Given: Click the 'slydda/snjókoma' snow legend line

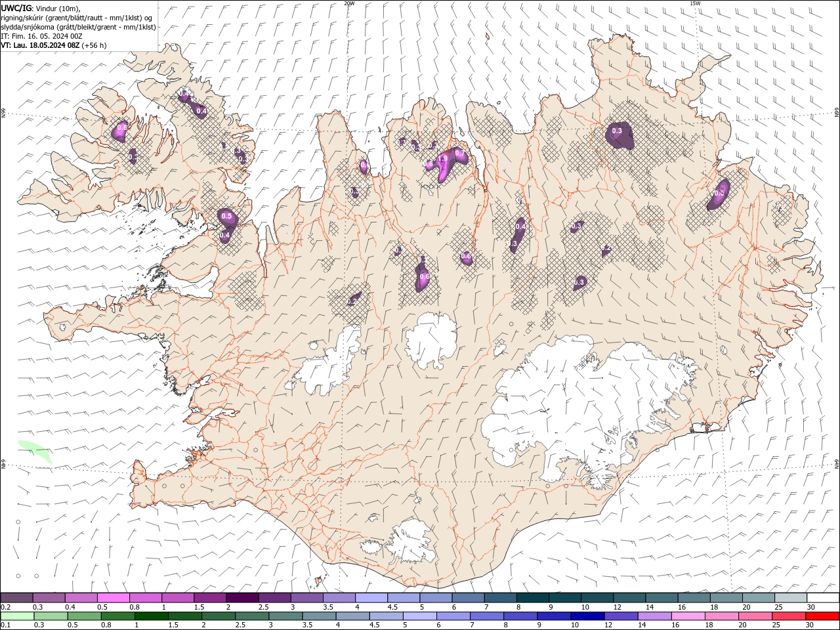Looking at the screenshot, I should tap(78, 27).
